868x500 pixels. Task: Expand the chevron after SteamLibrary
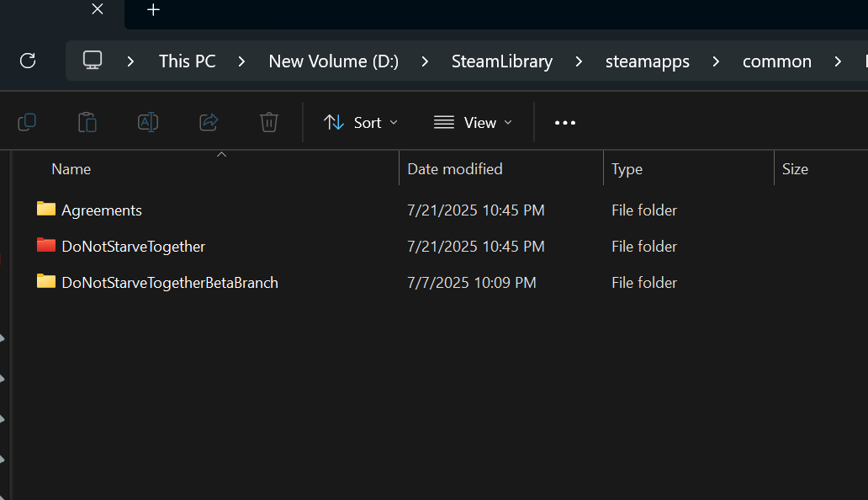click(579, 61)
